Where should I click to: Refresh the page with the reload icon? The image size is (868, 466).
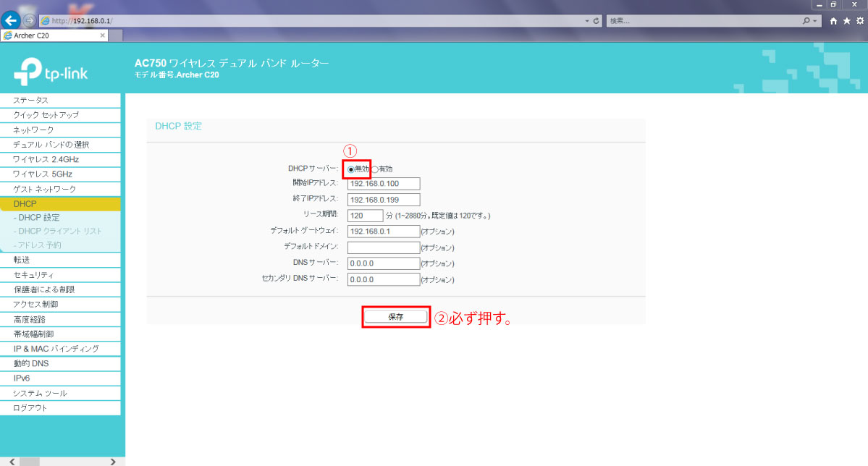coord(596,21)
